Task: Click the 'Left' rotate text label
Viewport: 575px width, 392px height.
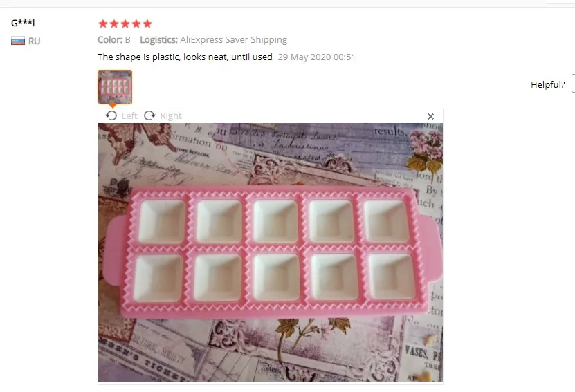Action: tap(129, 115)
